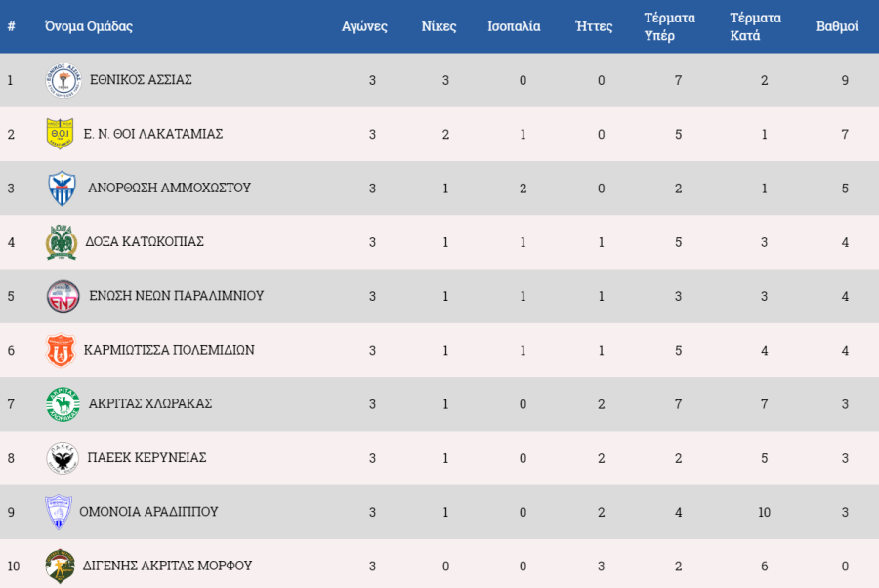
Task: Sort standings by Βαθμοί column header
Action: coord(837,26)
